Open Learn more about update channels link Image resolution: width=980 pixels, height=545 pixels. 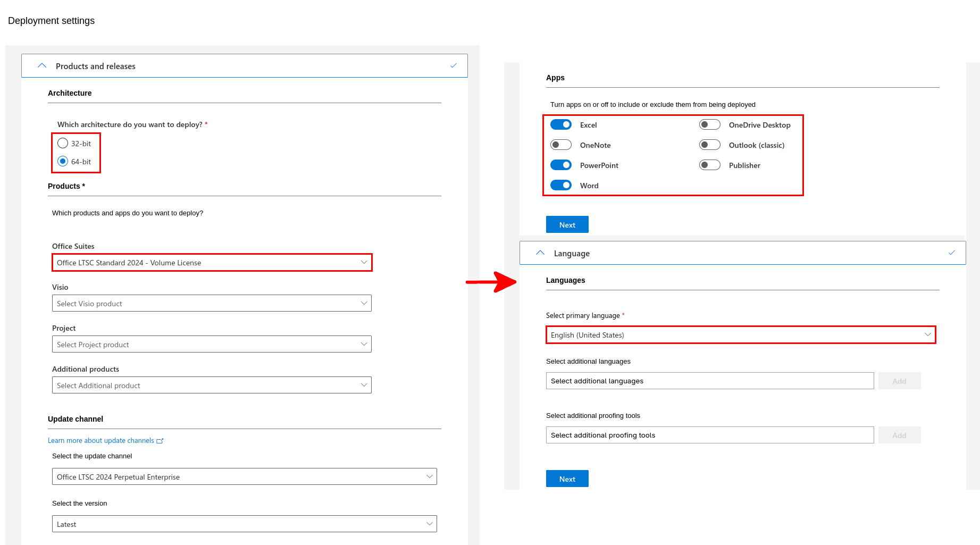pos(101,441)
